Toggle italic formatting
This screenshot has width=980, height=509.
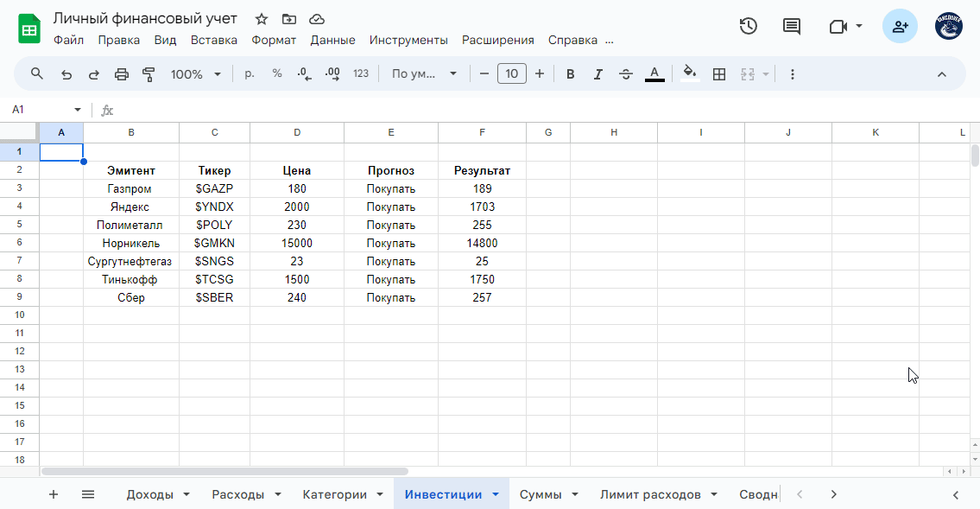pyautogui.click(x=597, y=74)
